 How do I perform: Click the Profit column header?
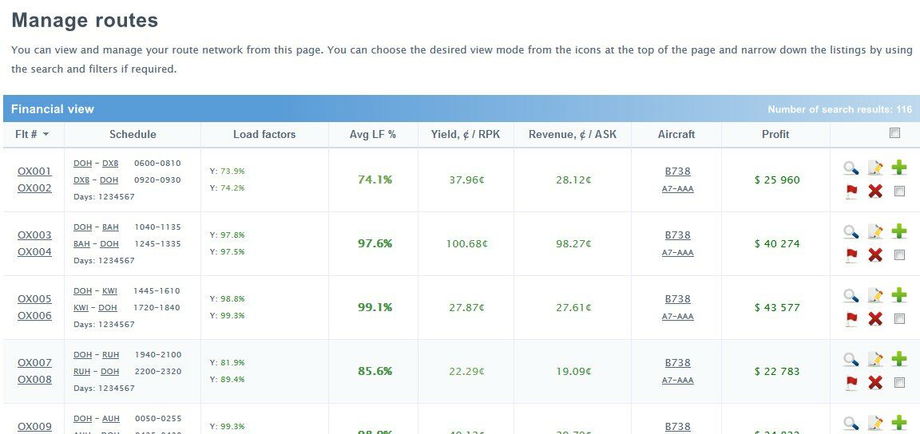click(x=775, y=134)
